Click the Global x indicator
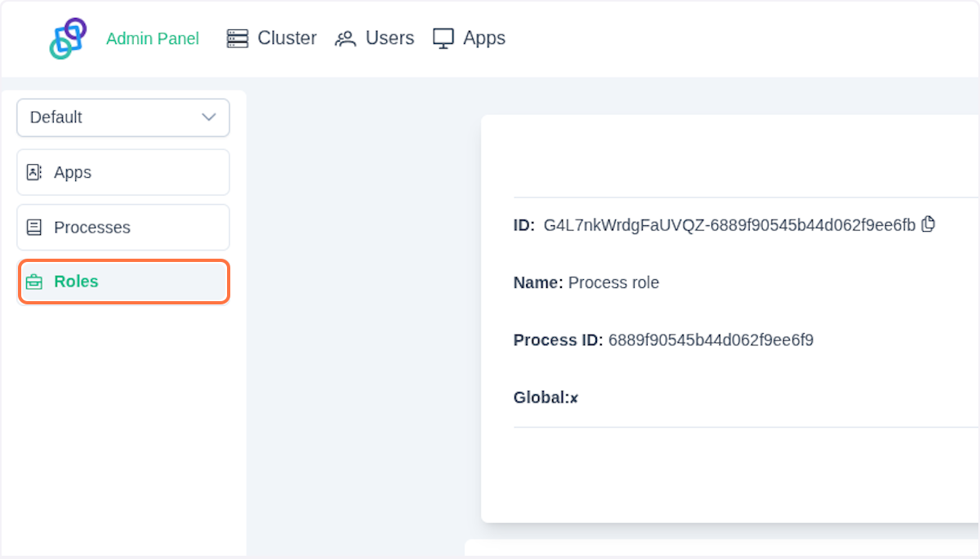 [574, 398]
